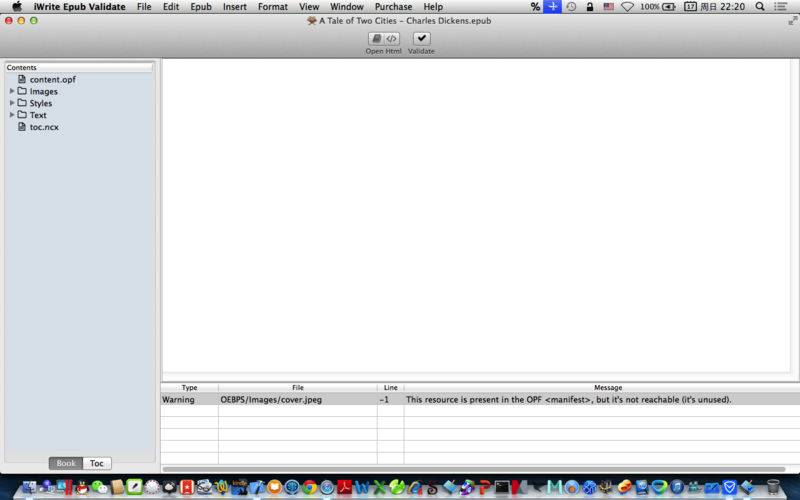Viewport: 800px width, 500px height.
Task: Open the Purchase menu
Action: click(393, 7)
